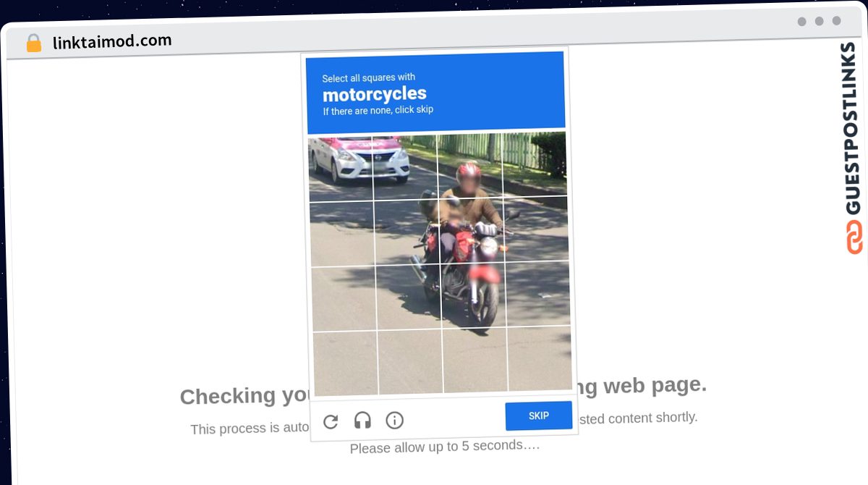Select the bottom-right empty pavement tile
868x485 pixels.
click(x=540, y=358)
